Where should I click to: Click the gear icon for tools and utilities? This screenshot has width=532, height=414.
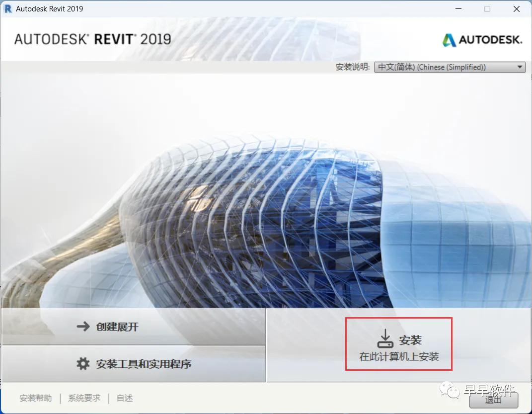83,364
